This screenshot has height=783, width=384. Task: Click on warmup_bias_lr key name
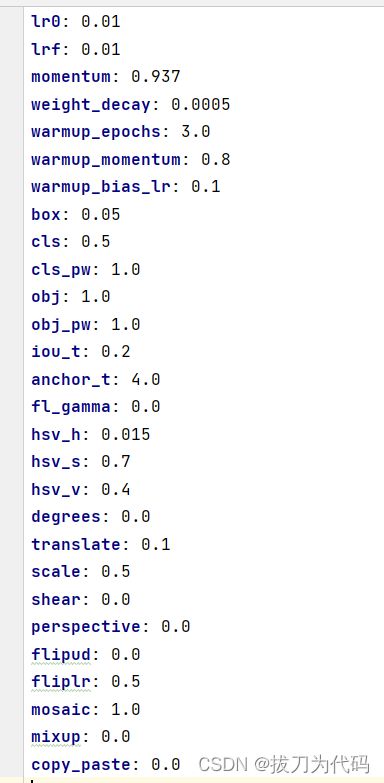click(x=101, y=187)
